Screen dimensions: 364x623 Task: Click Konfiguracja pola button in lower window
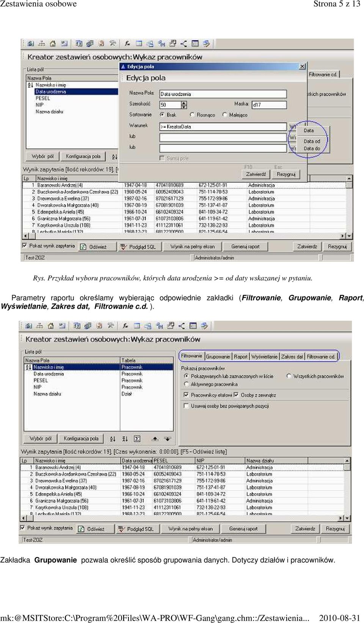tap(81, 438)
